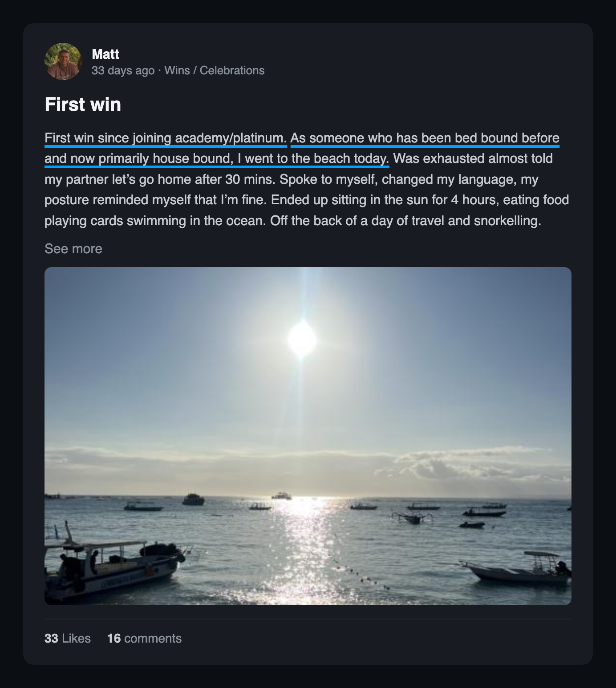616x688 pixels.
Task: Go to Wins / Celebrations category
Action: tap(215, 70)
